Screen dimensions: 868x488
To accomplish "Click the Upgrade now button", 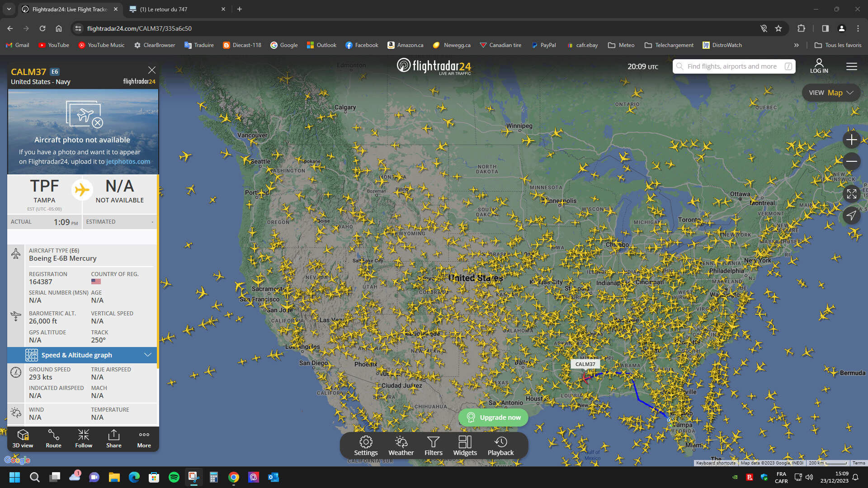I will (x=493, y=418).
